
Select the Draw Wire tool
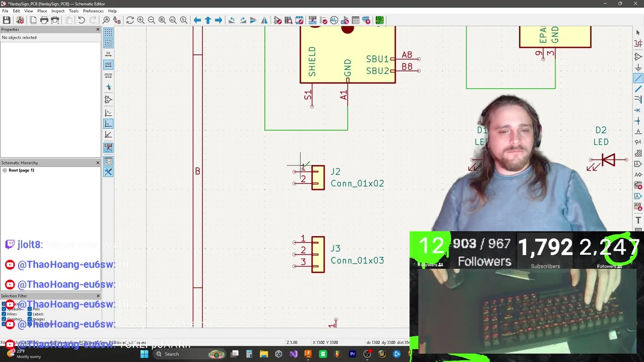pyautogui.click(x=638, y=78)
